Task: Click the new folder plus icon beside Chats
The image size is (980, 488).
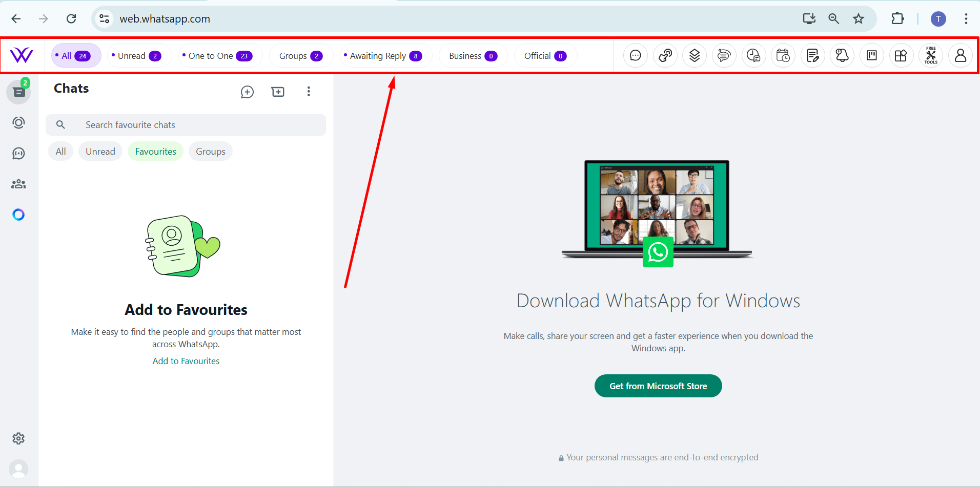Action: point(278,92)
